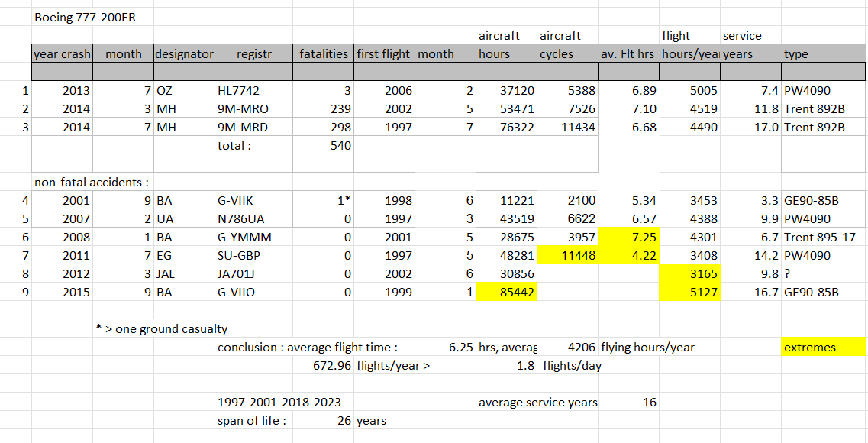Select flight hours/year cell 4519
Screen dimensions: 868x443
pyautogui.click(x=689, y=108)
